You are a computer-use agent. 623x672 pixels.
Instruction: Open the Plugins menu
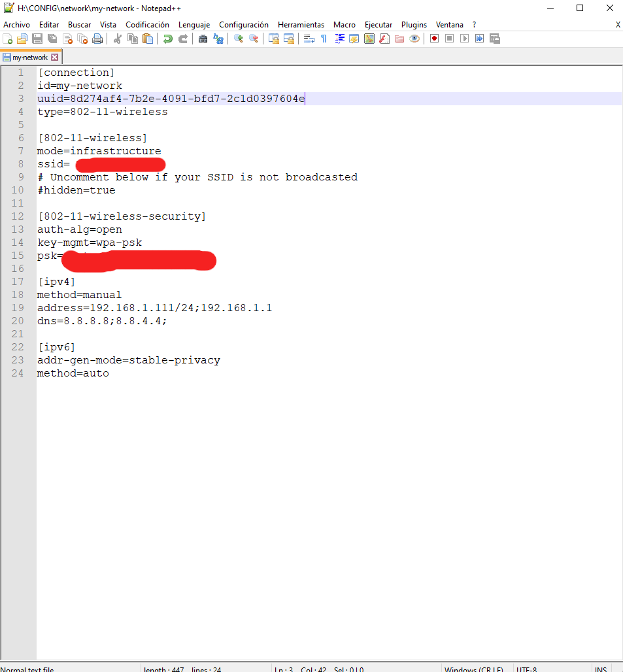pyautogui.click(x=414, y=25)
